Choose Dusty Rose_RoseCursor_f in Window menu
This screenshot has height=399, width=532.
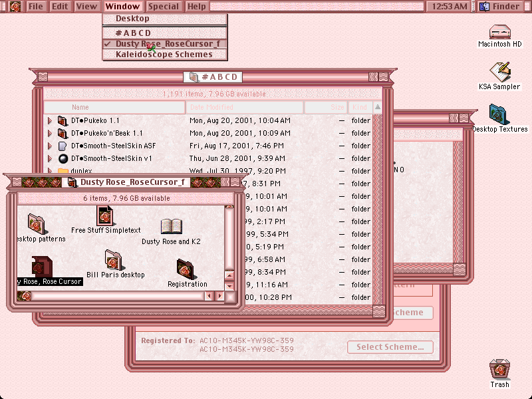point(165,44)
